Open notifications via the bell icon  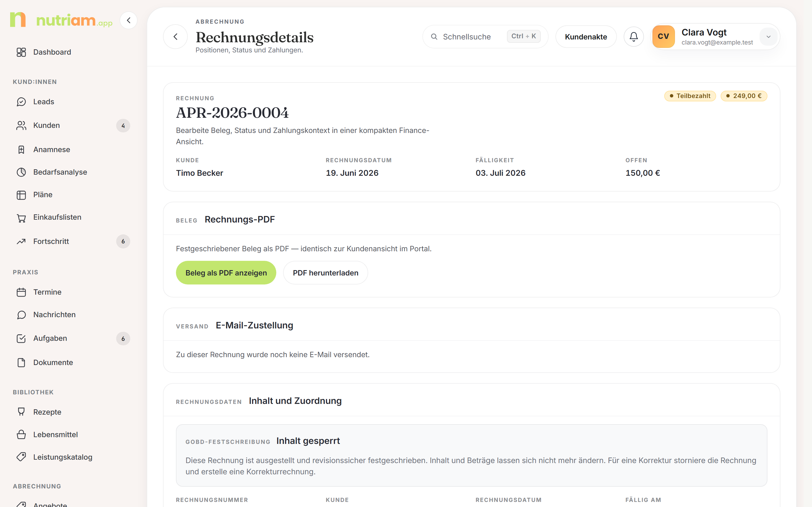[x=634, y=37]
